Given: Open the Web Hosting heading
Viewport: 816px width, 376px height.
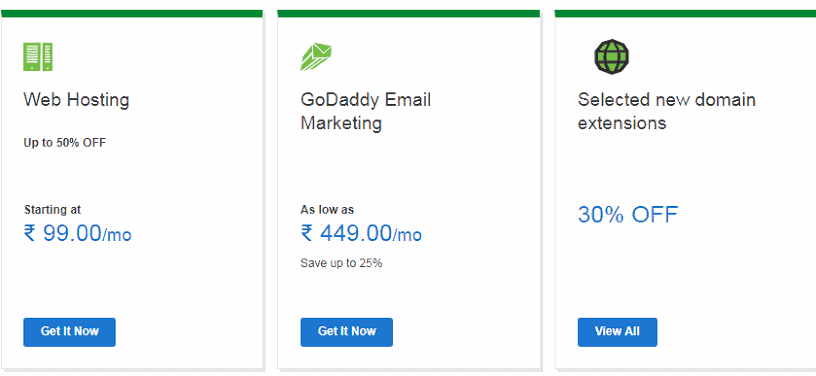Looking at the screenshot, I should [76, 100].
